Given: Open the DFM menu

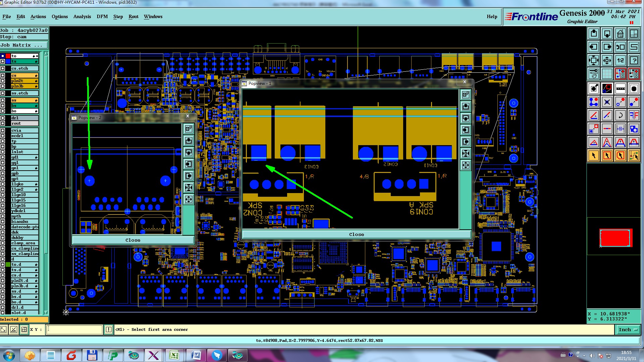Looking at the screenshot, I should coord(102,16).
